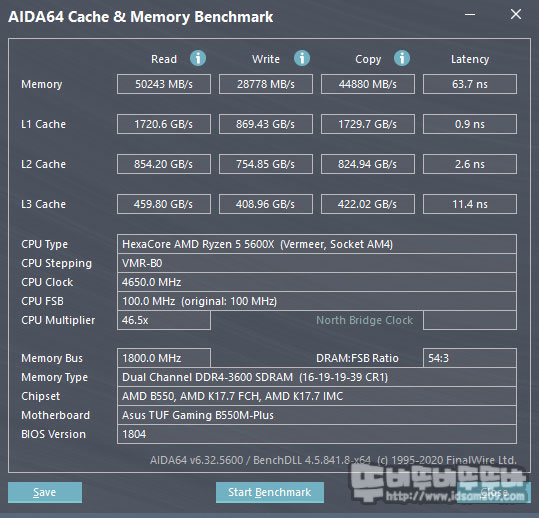Minimize the AIDA64 benchmark window

tap(470, 14)
